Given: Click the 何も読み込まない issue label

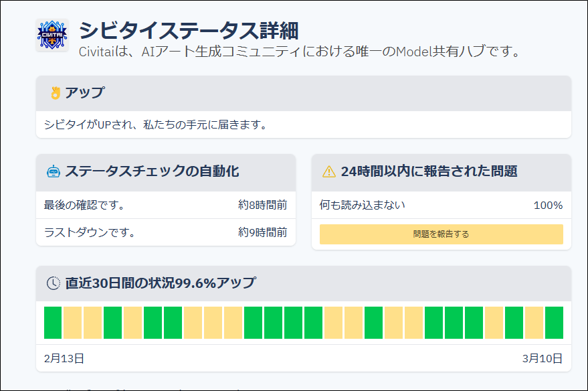Looking at the screenshot, I should click(x=363, y=206).
